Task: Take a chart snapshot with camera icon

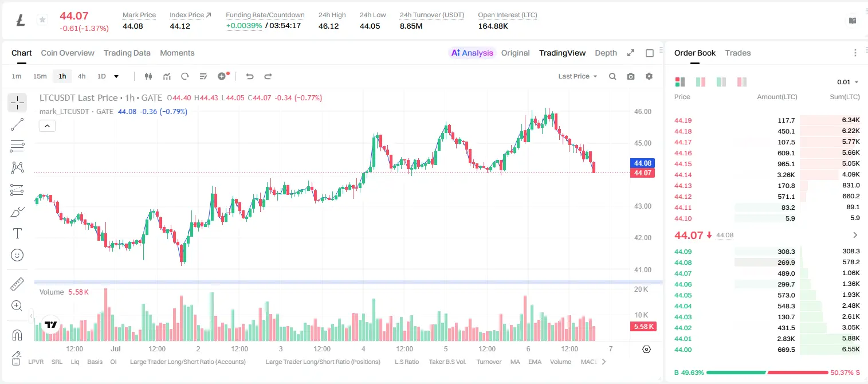Action: (631, 76)
